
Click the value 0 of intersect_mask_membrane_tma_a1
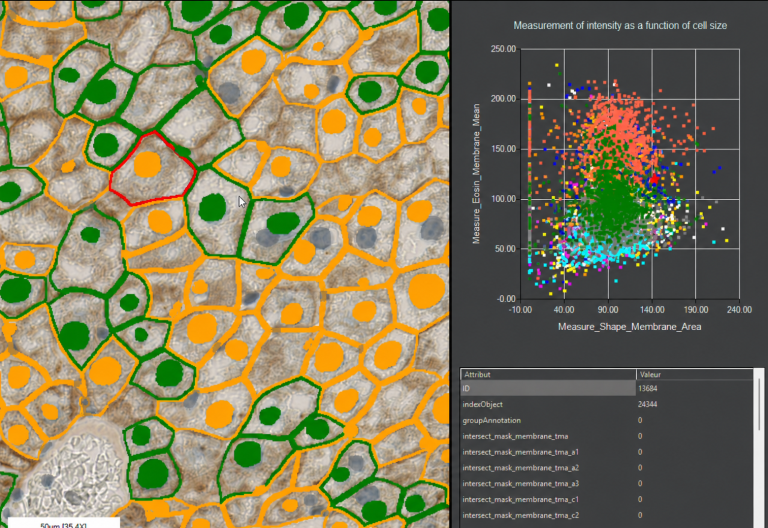pos(640,452)
